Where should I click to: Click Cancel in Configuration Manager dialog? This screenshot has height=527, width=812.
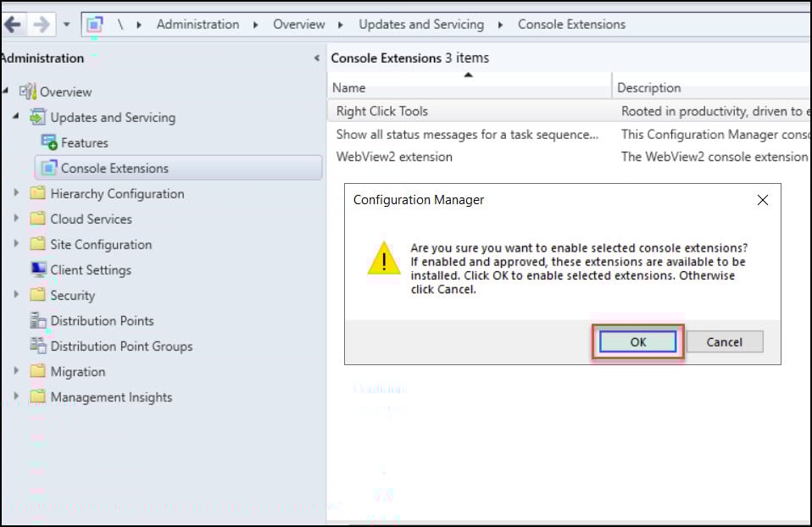pos(725,341)
